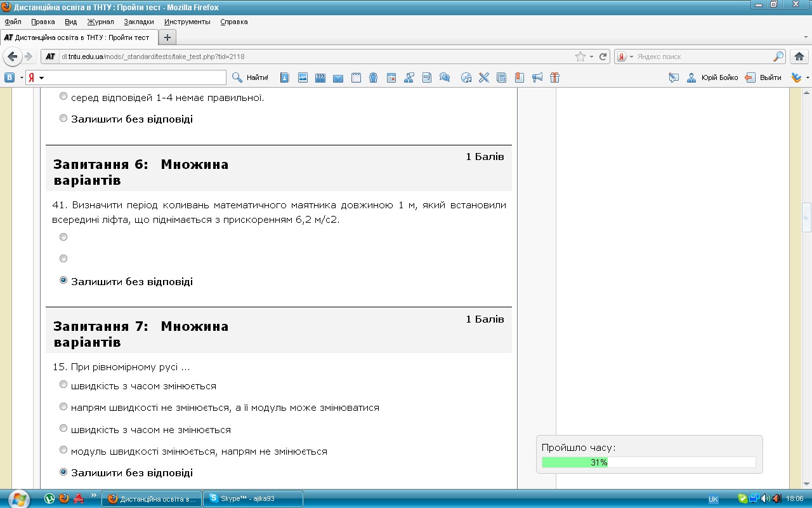Expand the VK toolbar dropdown arrow
This screenshot has width=812, height=508.
[x=21, y=78]
